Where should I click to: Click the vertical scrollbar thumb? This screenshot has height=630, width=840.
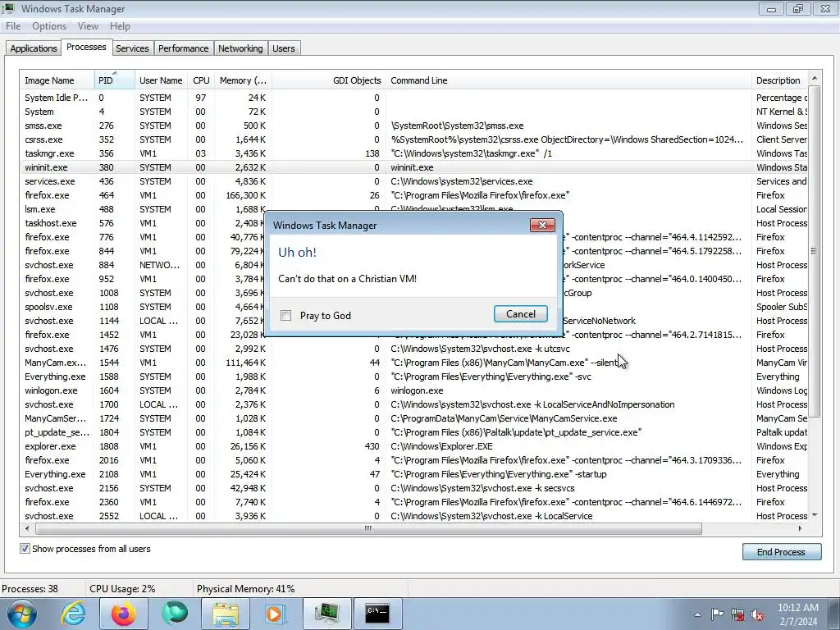(815, 251)
